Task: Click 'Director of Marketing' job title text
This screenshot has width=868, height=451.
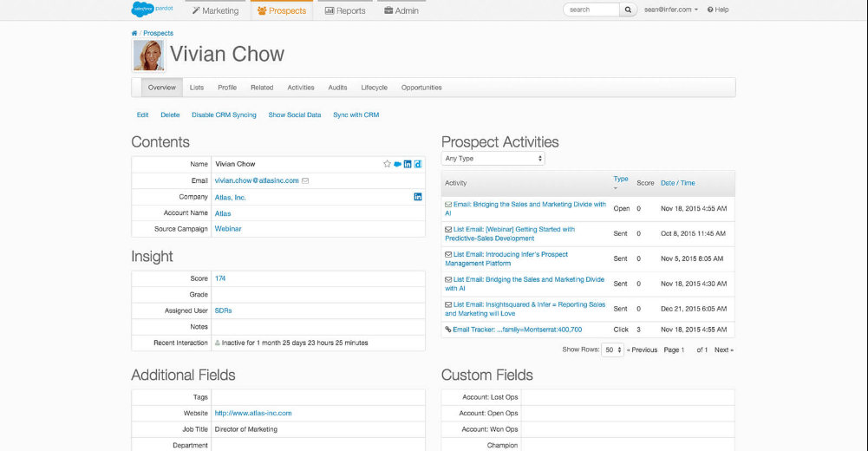Action: [245, 429]
